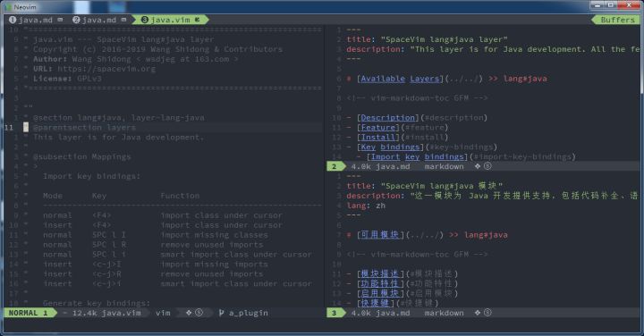Click the circled S icon in window 2 statusline

coord(487,166)
